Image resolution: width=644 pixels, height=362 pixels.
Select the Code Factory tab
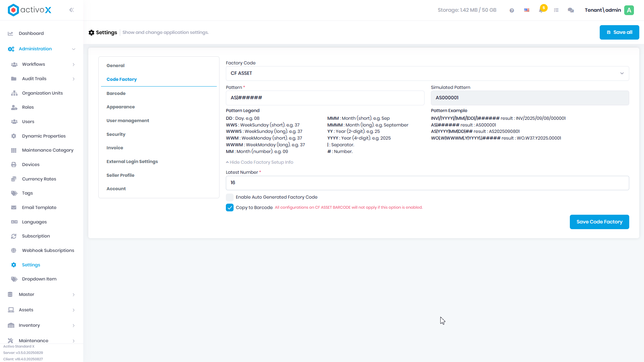(121, 80)
